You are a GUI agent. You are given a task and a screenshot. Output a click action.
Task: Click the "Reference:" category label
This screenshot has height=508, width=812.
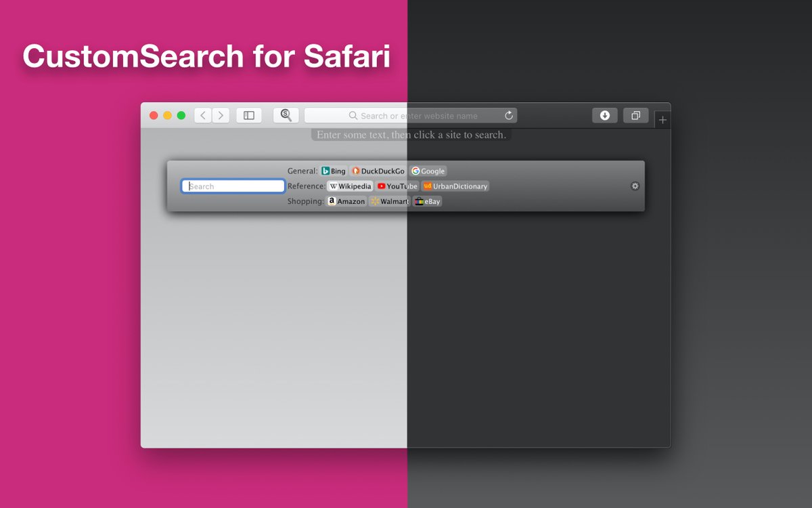[x=307, y=186]
